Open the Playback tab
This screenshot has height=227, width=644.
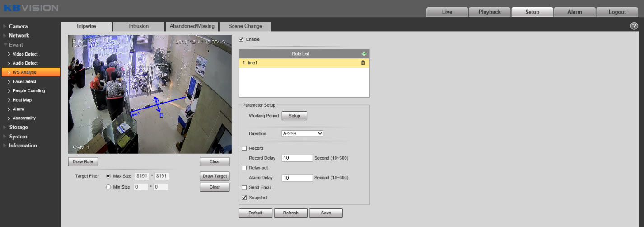[x=490, y=12]
